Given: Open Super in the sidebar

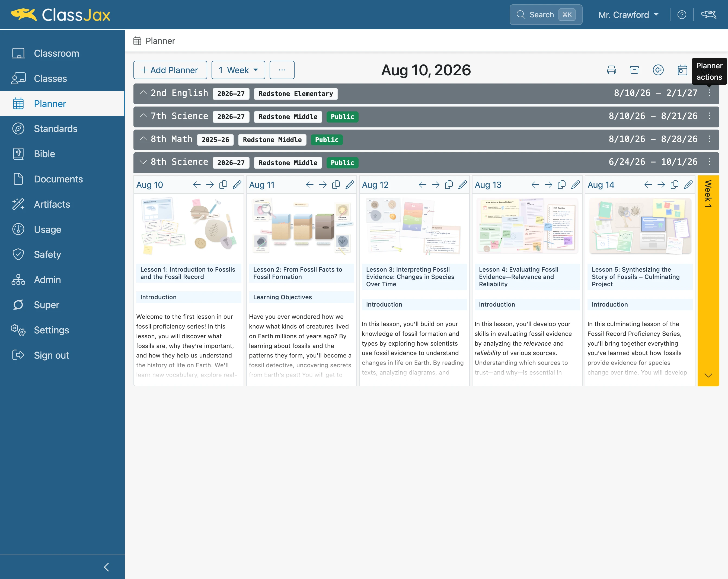Looking at the screenshot, I should point(62,305).
